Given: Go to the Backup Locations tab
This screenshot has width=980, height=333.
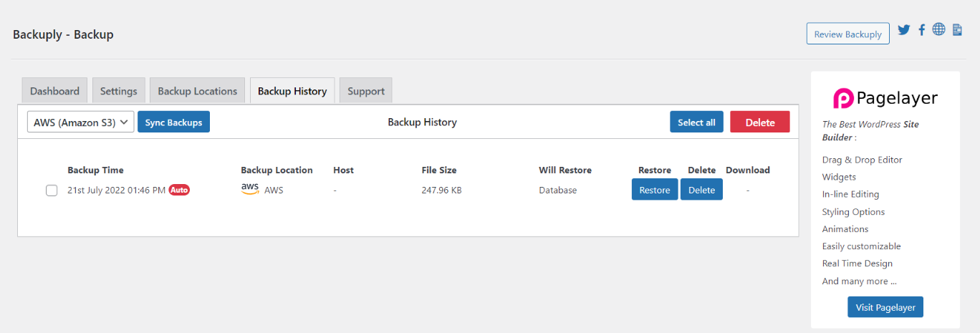Looking at the screenshot, I should click(197, 91).
